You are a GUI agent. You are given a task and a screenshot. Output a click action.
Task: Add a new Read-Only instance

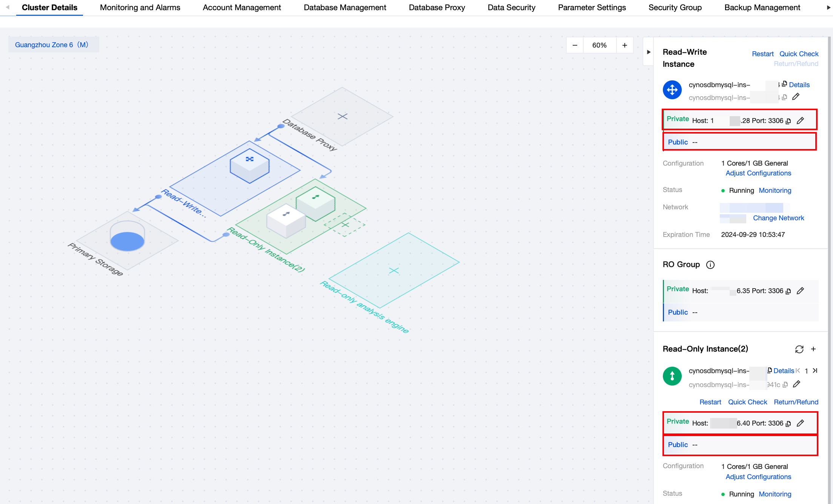click(x=813, y=349)
